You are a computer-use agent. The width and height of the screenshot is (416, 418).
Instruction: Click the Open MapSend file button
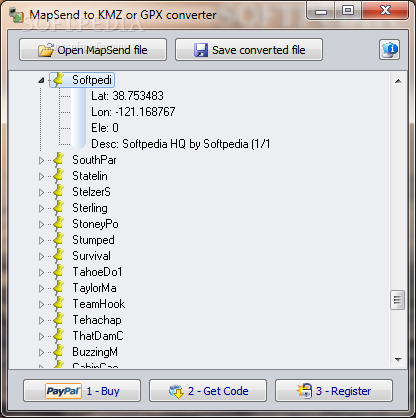click(x=93, y=50)
